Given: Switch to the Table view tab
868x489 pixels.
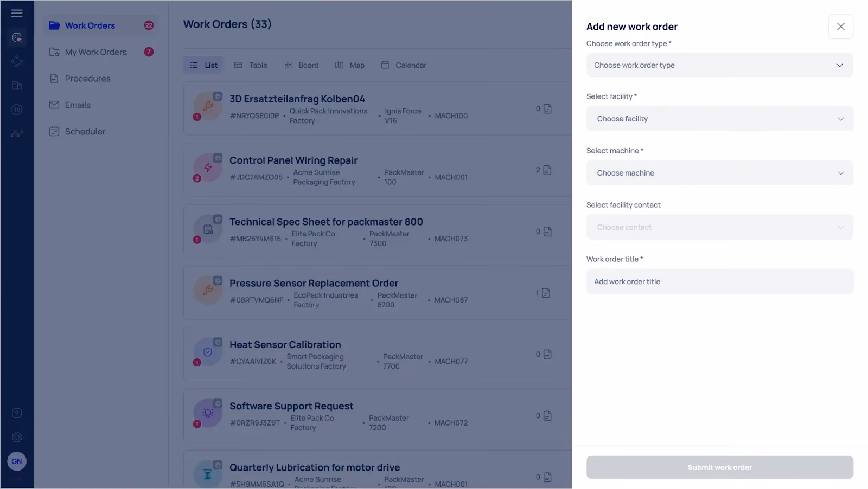Looking at the screenshot, I should click(x=251, y=65).
